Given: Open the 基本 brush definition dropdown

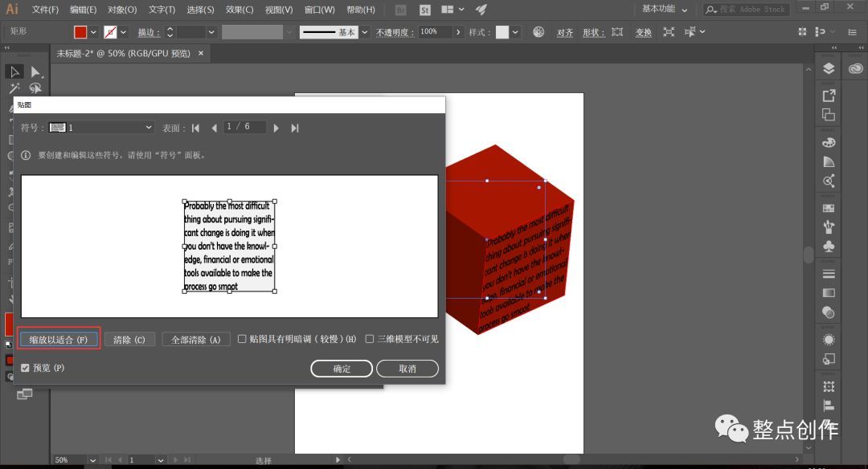Looking at the screenshot, I should click(x=364, y=32).
